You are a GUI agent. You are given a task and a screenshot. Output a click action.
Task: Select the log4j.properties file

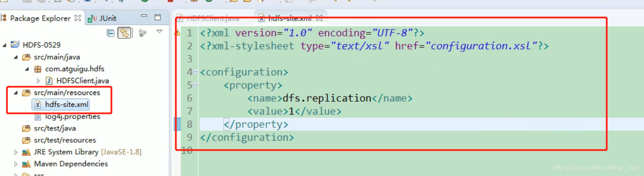72,116
